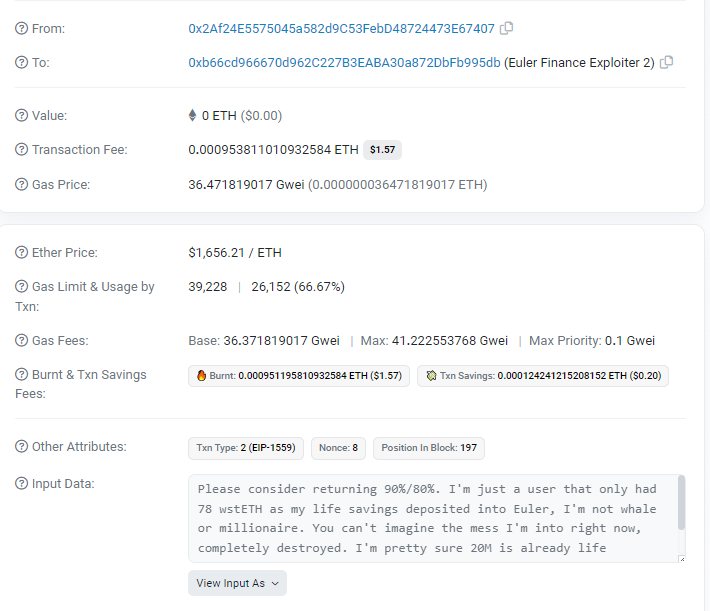Open sender address 0x2Af24E55... link

(x=341, y=29)
